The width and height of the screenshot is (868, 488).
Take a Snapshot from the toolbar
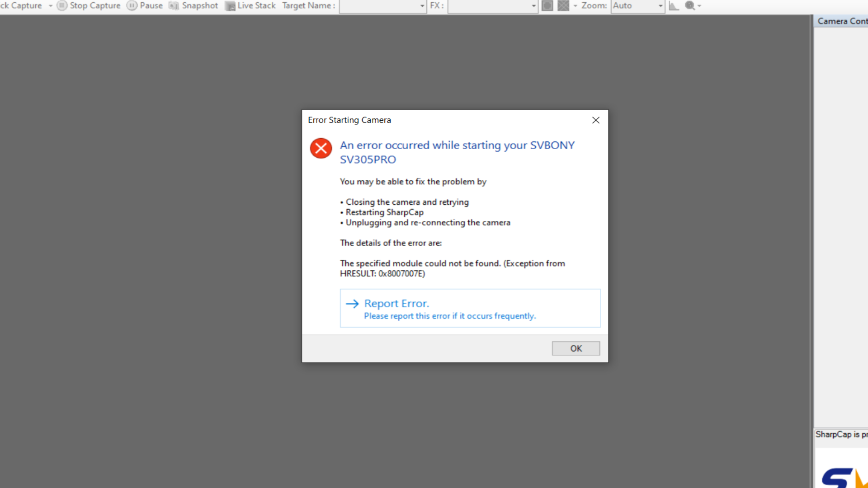pyautogui.click(x=193, y=5)
